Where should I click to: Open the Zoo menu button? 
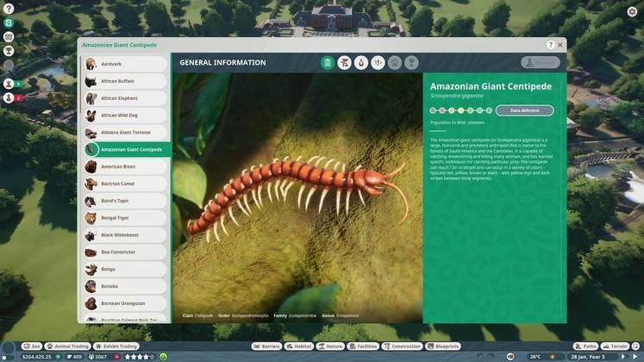click(x=32, y=346)
